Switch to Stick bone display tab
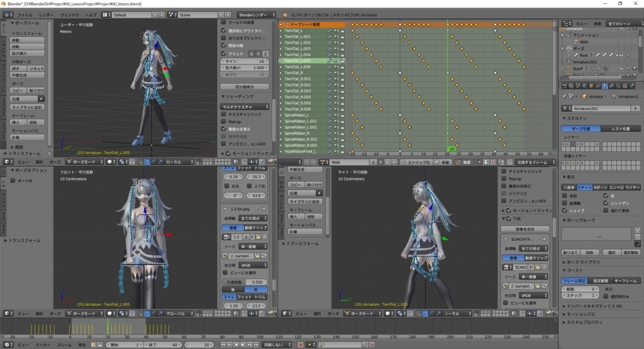 pyautogui.click(x=584, y=187)
